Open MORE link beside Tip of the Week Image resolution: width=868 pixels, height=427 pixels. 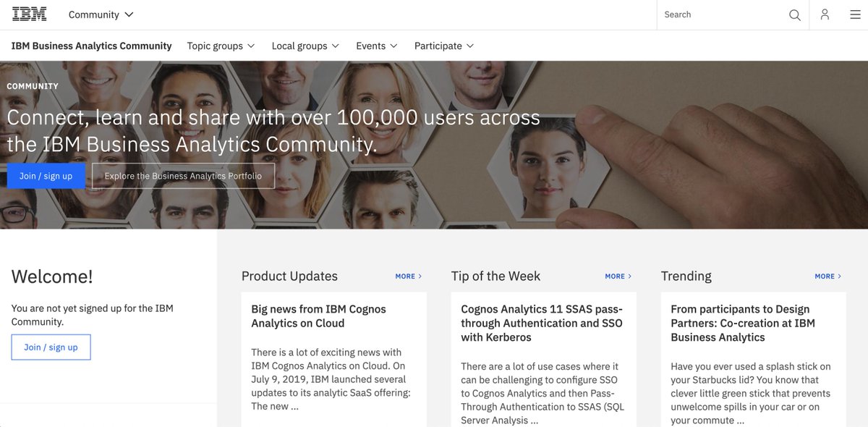coord(618,276)
